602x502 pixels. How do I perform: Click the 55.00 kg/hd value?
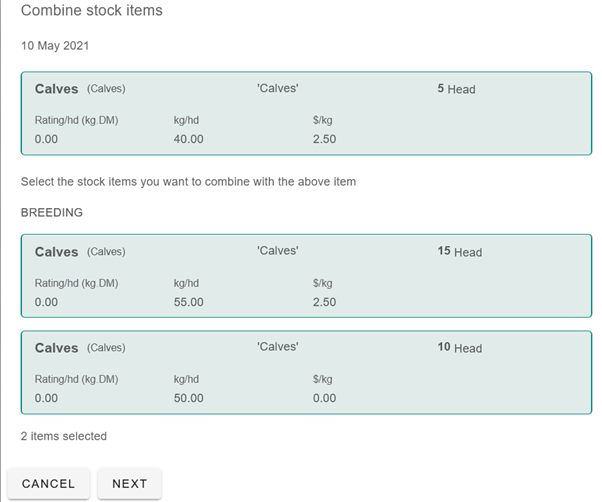click(x=188, y=302)
